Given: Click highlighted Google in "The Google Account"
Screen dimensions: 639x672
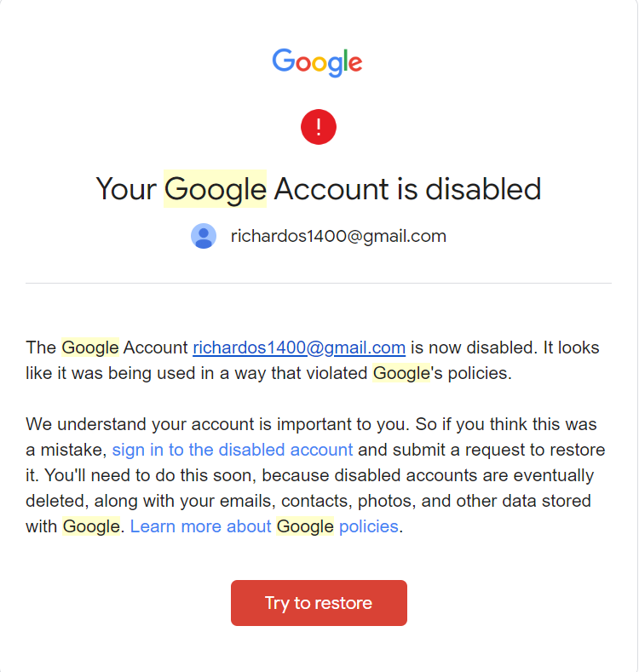Looking at the screenshot, I should [x=90, y=347].
